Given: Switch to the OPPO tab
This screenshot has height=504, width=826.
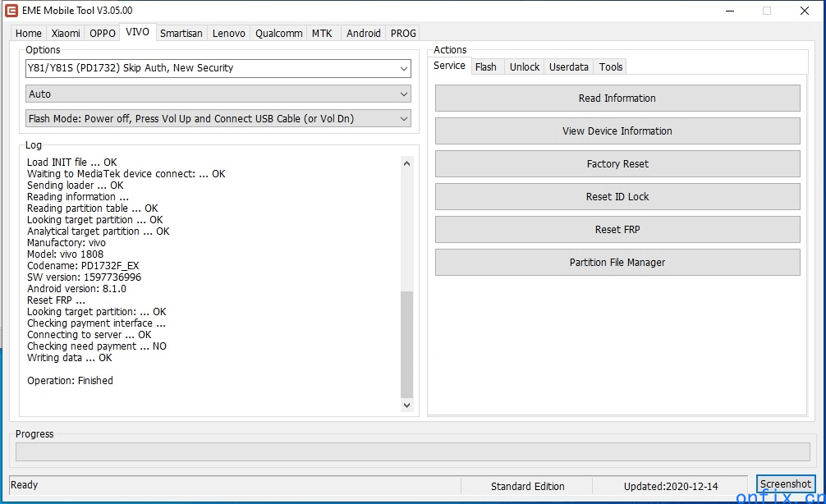Looking at the screenshot, I should coord(103,34).
